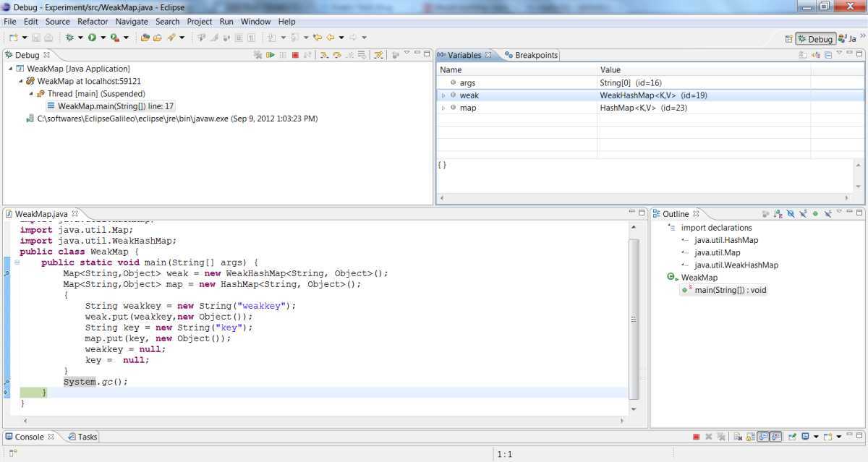Image resolution: width=868 pixels, height=462 pixels.
Task: Open dropdown arrow next to Debug toolbar icon
Action: point(80,38)
